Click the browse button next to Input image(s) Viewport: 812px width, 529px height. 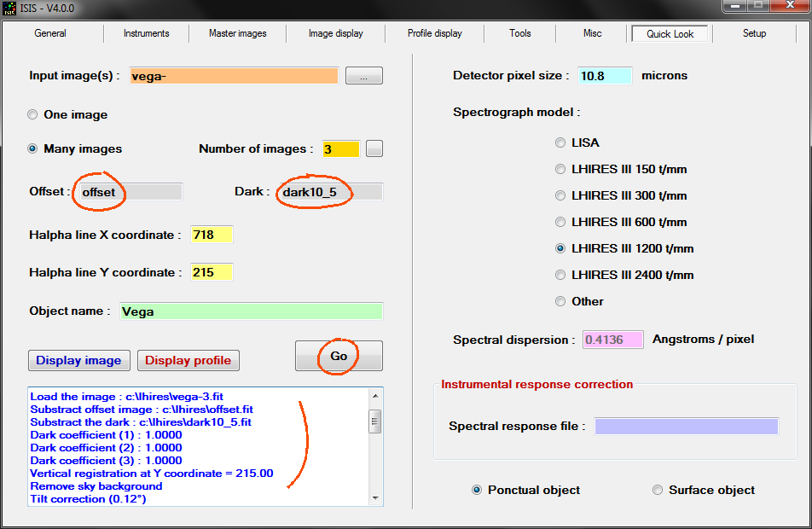point(363,76)
